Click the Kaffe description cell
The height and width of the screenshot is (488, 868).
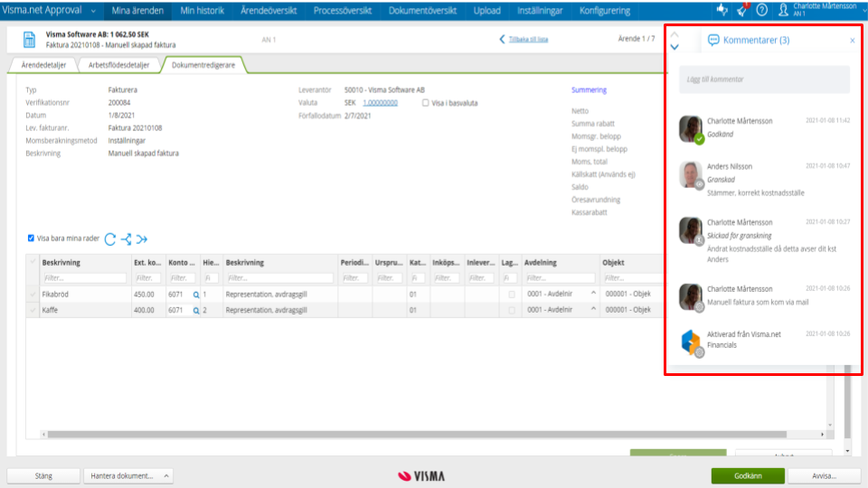[85, 310]
